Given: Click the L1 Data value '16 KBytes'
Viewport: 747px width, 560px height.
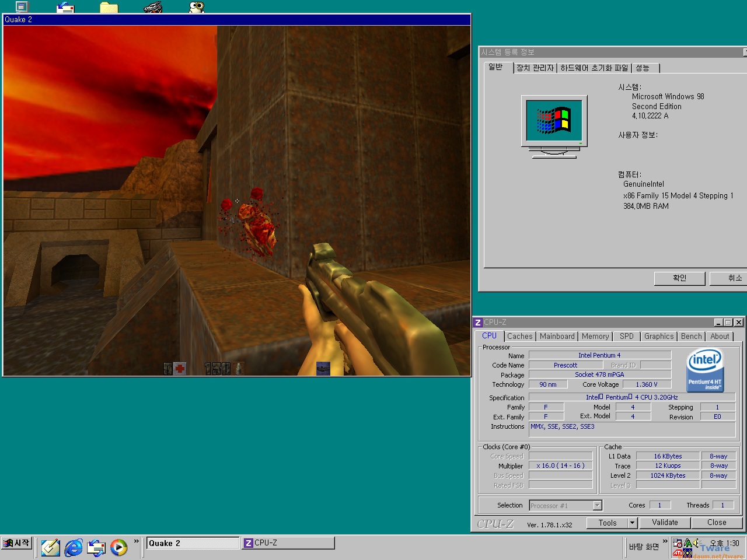Looking at the screenshot, I should [668, 456].
